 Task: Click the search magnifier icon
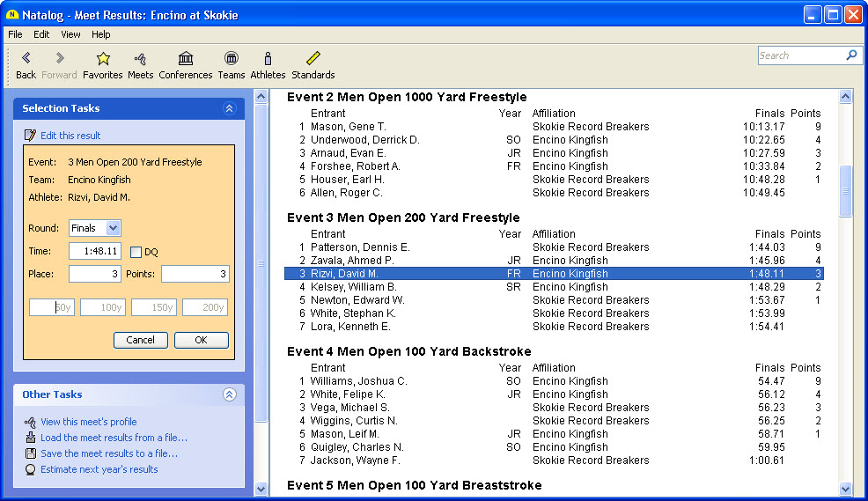click(x=851, y=55)
